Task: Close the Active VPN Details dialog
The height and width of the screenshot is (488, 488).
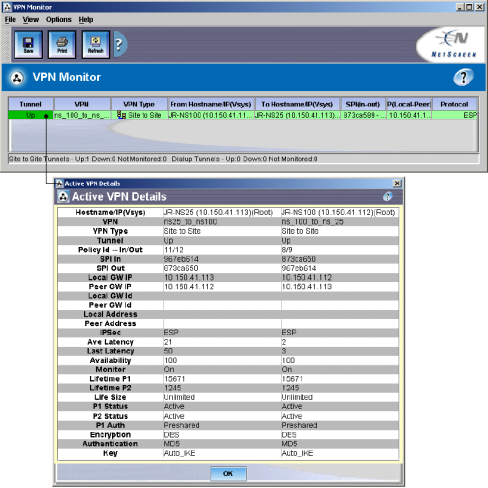Action: [397, 183]
